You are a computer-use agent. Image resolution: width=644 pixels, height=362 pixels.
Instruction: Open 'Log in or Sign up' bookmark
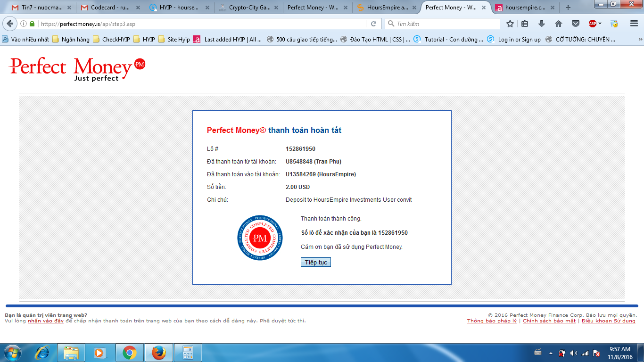coord(514,40)
